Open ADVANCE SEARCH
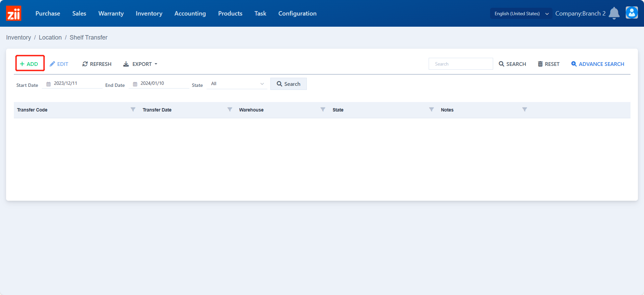 [x=598, y=64]
